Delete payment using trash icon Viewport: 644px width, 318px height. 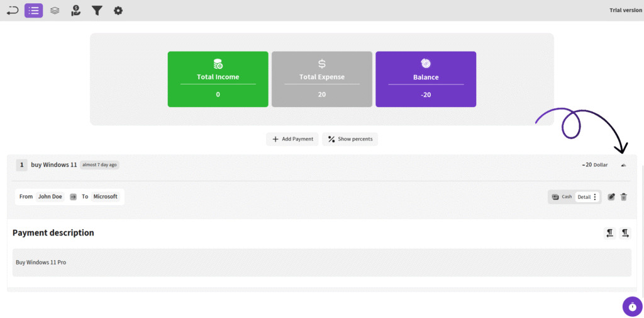tap(624, 197)
